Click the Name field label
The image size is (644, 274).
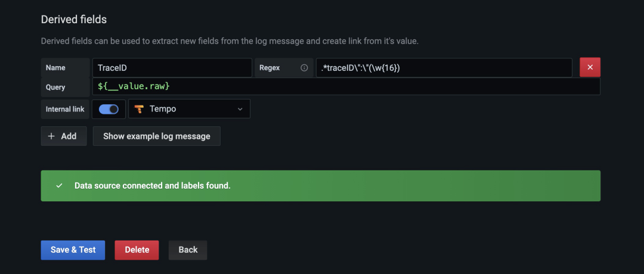[55, 68]
